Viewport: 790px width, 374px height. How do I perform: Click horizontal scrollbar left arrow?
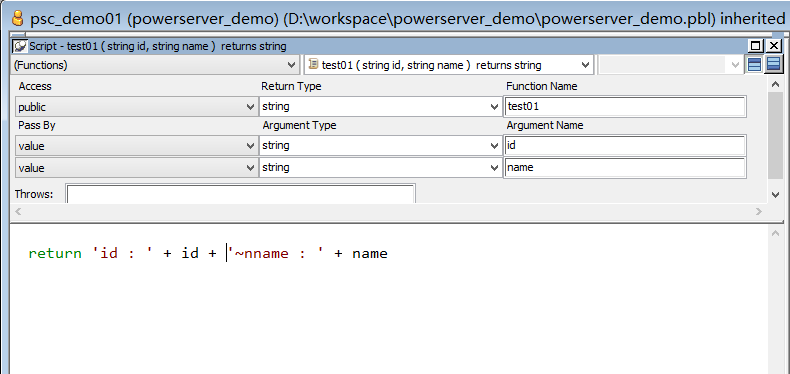coord(19,212)
